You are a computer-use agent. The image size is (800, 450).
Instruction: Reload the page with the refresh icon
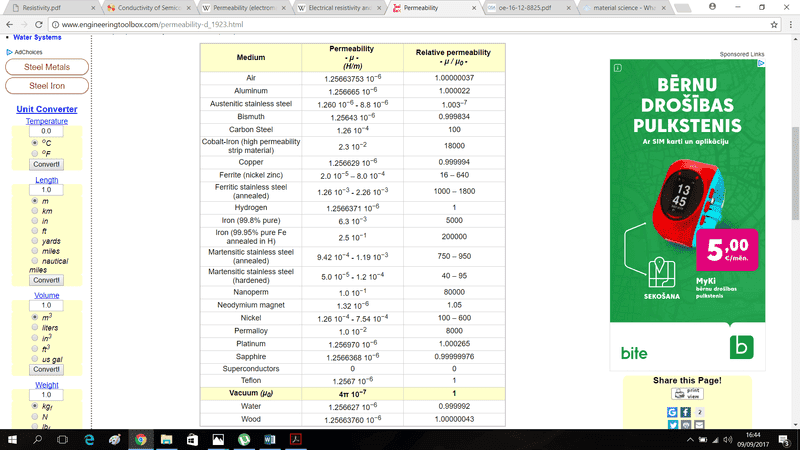pyautogui.click(x=39, y=24)
